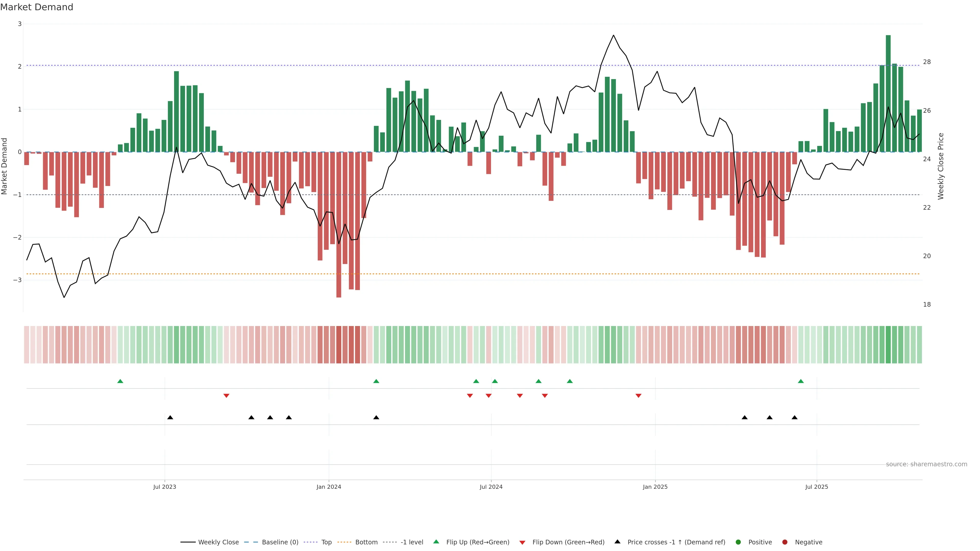The image size is (980, 551).
Task: Click first green flip-up marker in 2023
Action: coord(120,381)
